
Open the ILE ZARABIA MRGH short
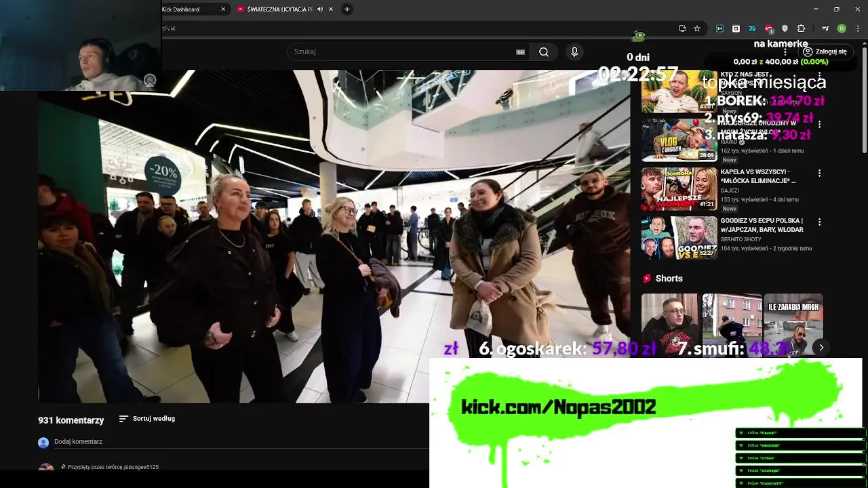pyautogui.click(x=793, y=325)
